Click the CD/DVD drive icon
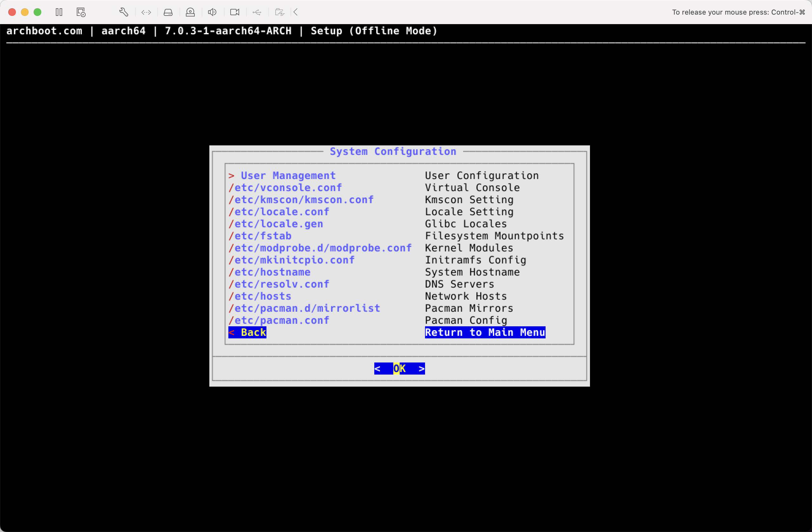 pyautogui.click(x=190, y=12)
